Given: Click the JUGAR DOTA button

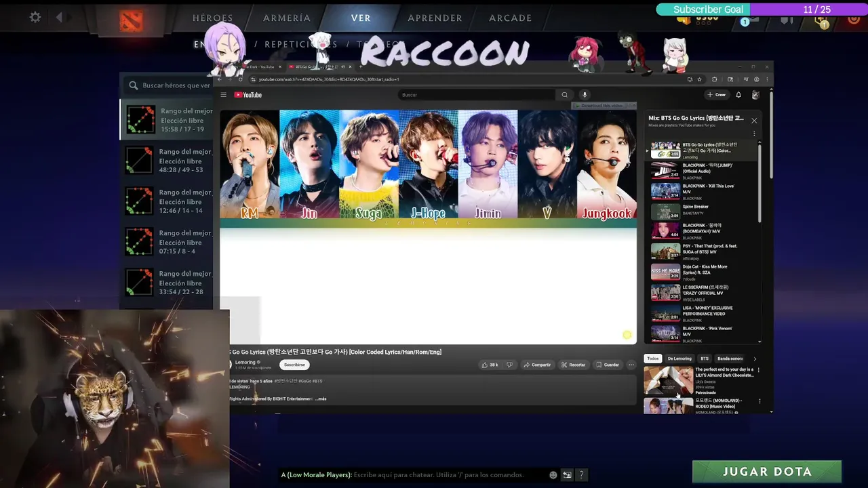Looking at the screenshot, I should click(x=767, y=472).
